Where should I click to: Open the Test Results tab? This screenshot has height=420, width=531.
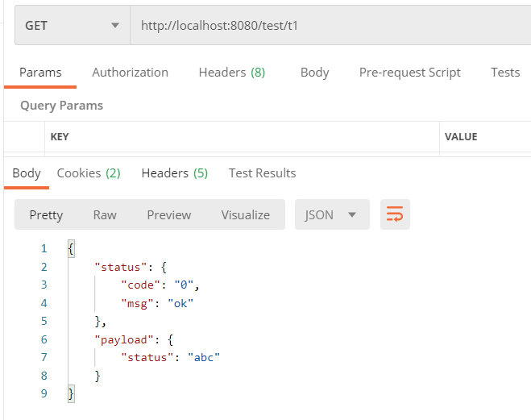[x=262, y=173]
